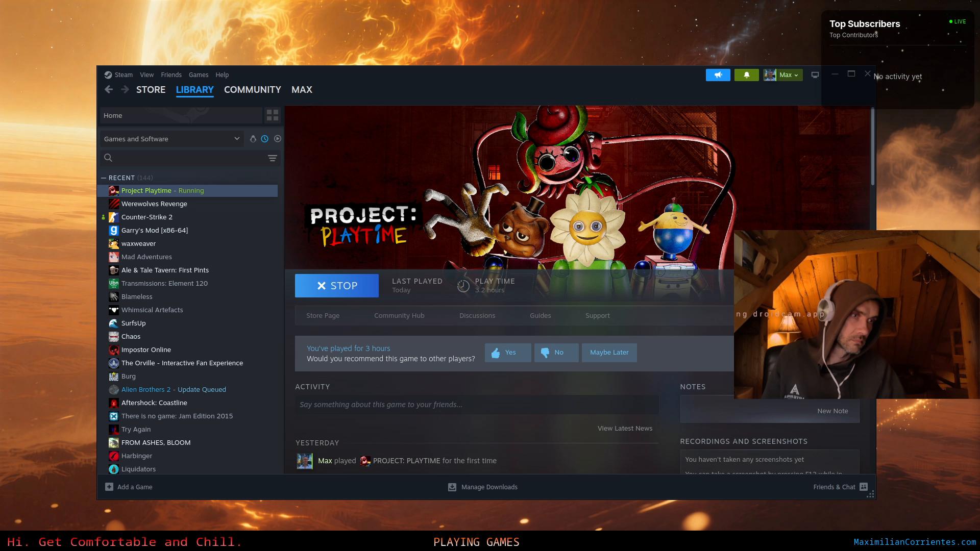Open the Friends menu

click(171, 75)
